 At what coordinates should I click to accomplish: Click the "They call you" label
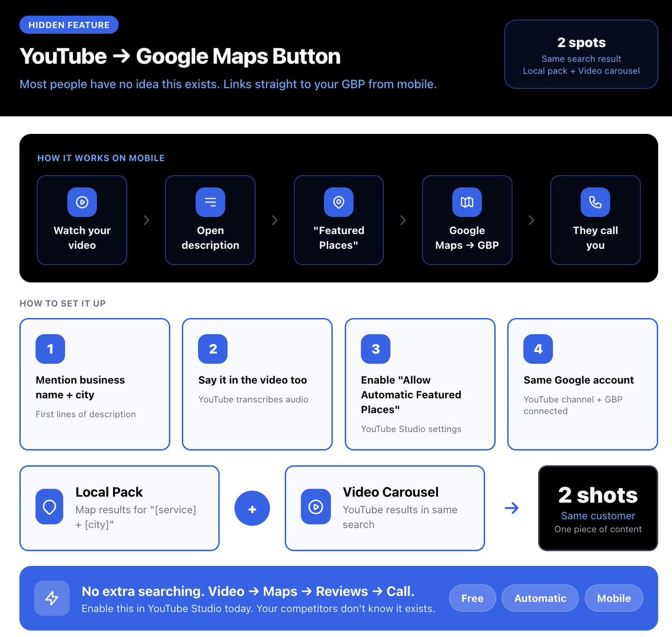click(595, 238)
